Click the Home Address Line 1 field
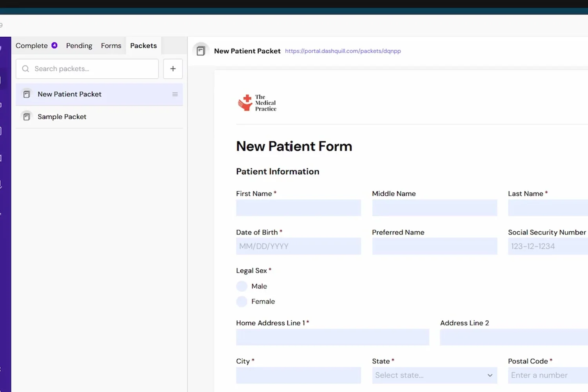The width and height of the screenshot is (588, 392). point(332,337)
